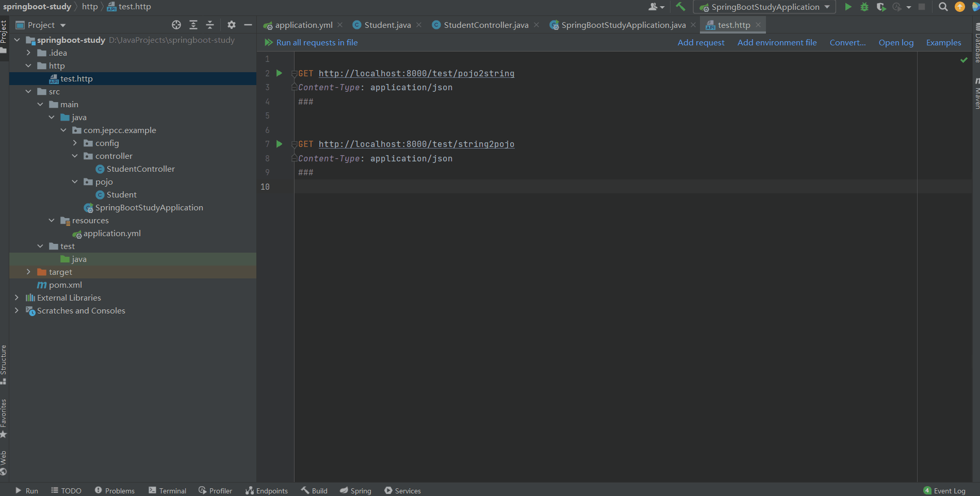Open the Structure side panel
Viewport: 980px width, 496px height.
[4, 364]
